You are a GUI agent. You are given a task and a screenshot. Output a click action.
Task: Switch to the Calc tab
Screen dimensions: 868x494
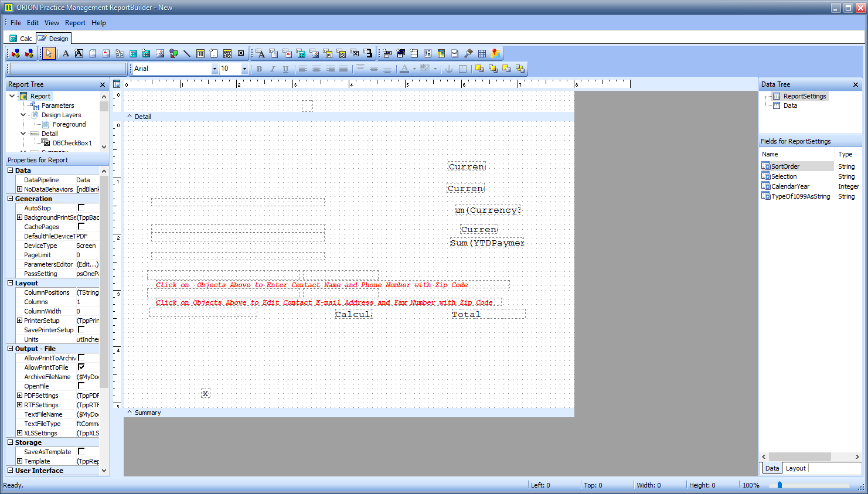[x=21, y=38]
